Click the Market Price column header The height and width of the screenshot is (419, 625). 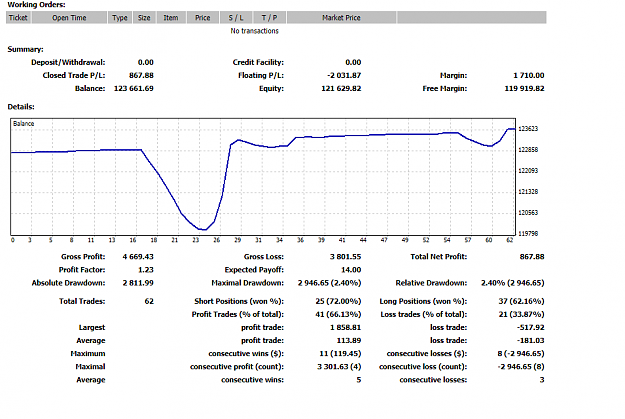341,18
